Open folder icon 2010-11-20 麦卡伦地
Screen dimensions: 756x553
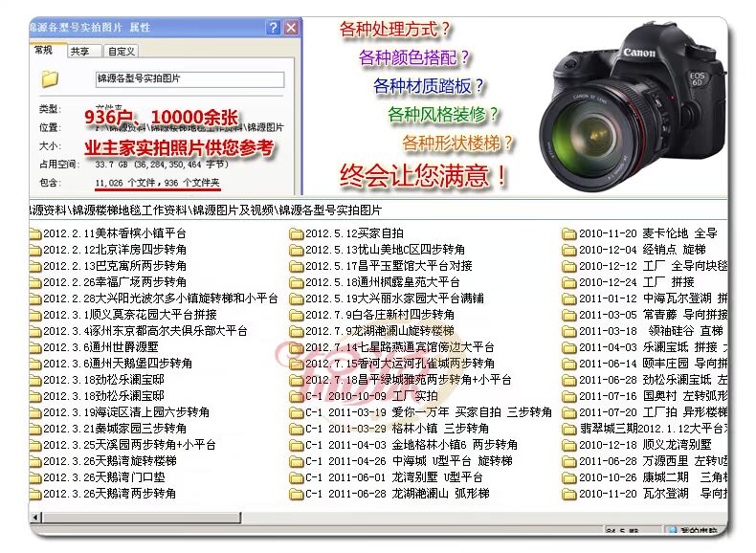point(569,234)
